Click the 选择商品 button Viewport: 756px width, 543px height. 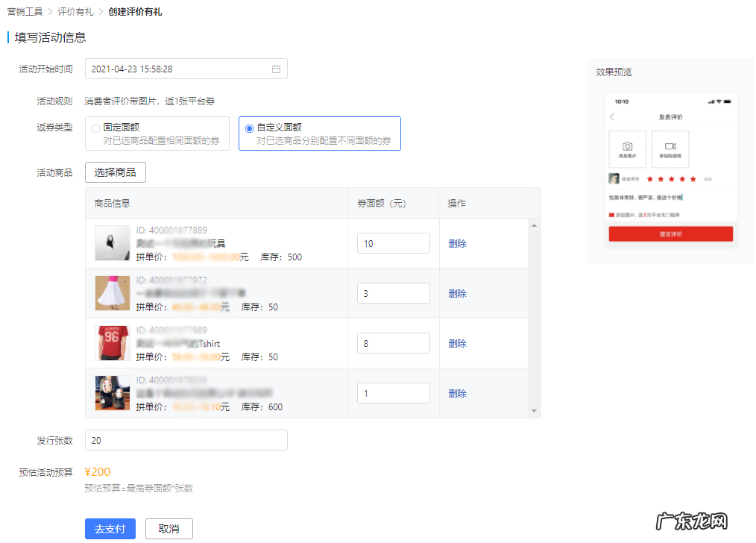click(x=116, y=172)
